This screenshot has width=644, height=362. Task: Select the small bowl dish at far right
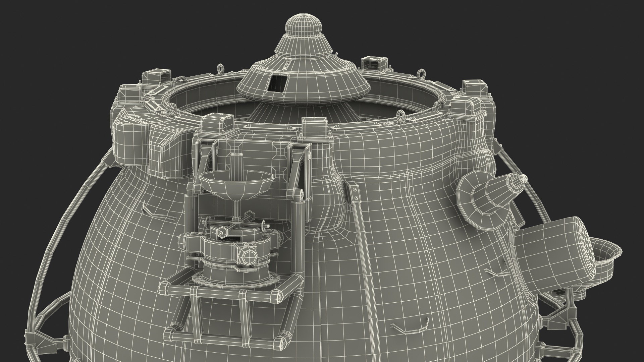click(606, 257)
